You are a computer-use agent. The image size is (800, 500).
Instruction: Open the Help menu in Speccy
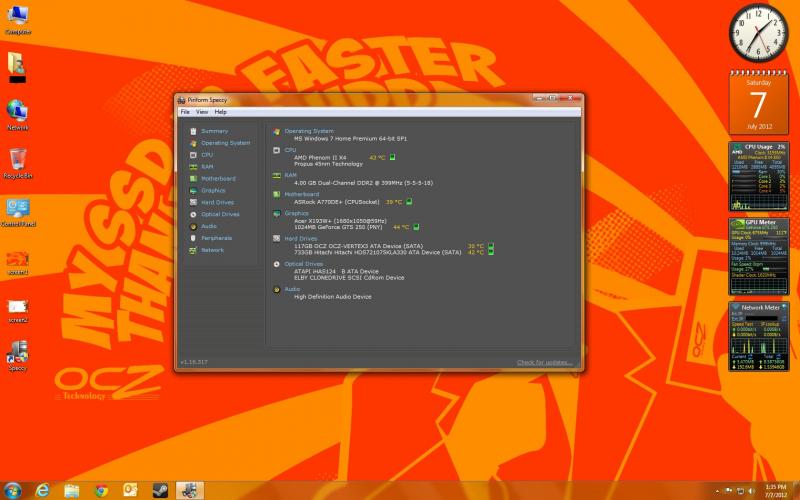220,112
